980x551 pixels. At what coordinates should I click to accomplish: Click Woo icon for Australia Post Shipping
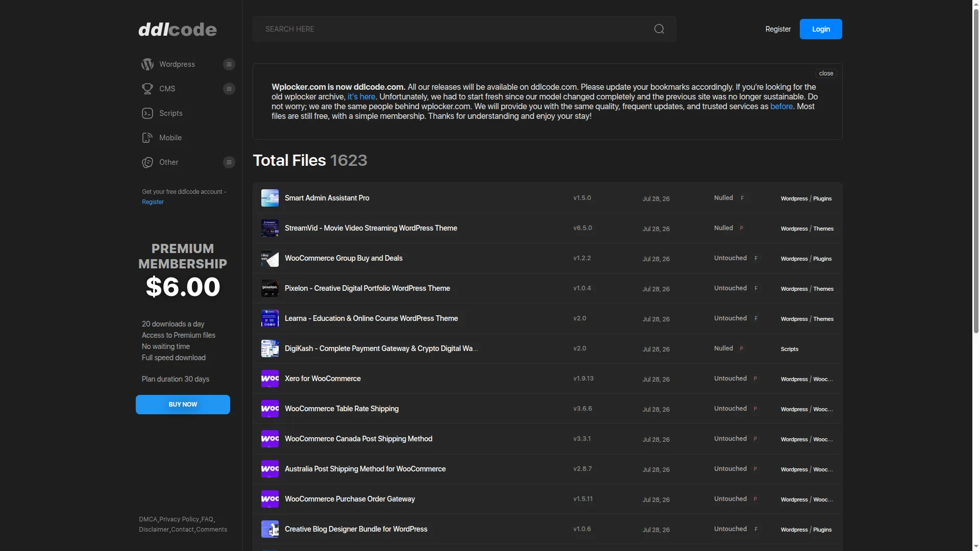(x=270, y=469)
